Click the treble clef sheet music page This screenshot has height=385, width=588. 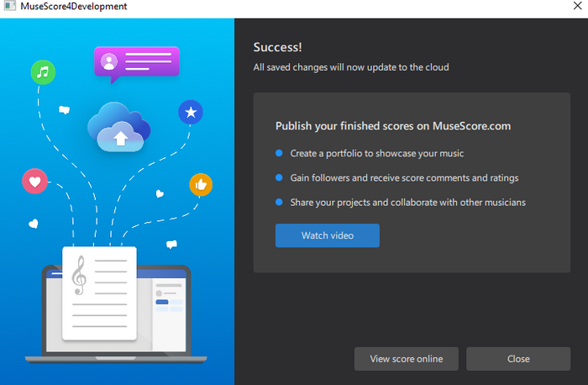(99, 292)
